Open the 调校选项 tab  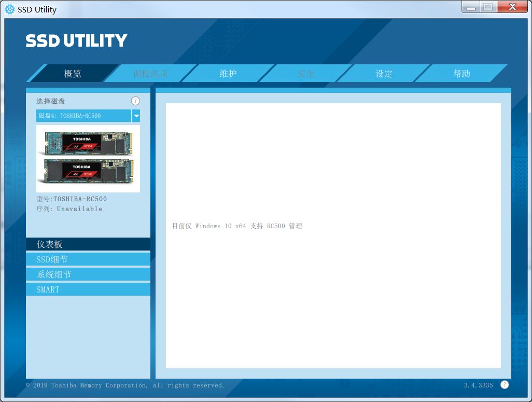150,73
